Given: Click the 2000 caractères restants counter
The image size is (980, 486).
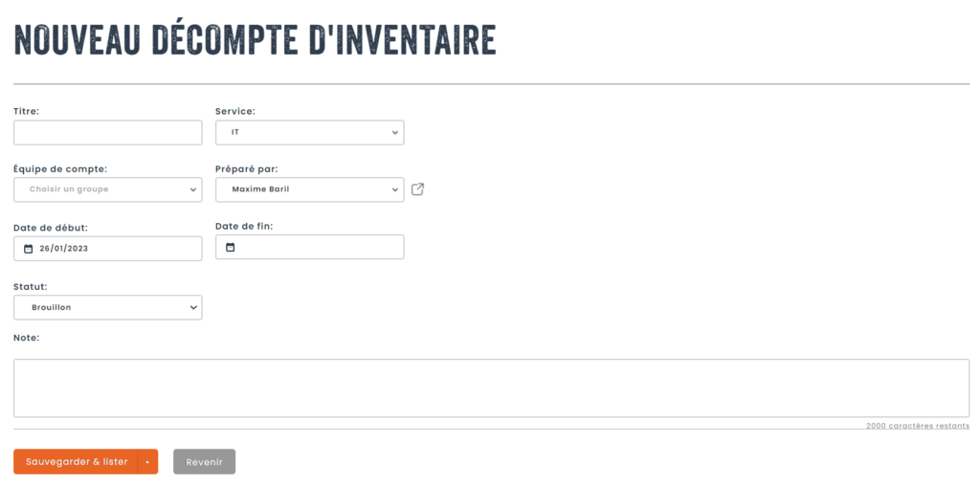Looking at the screenshot, I should coord(917,426).
